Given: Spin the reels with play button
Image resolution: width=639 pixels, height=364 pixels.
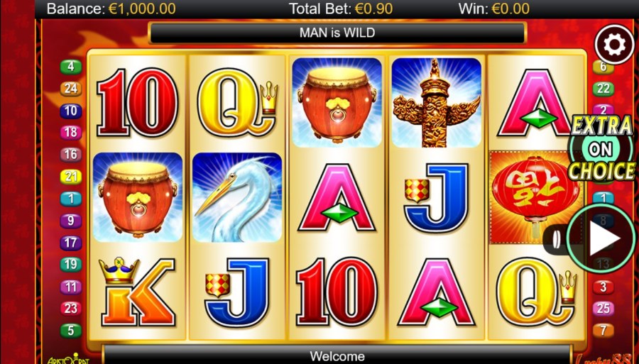Looking at the screenshot, I should pos(601,238).
